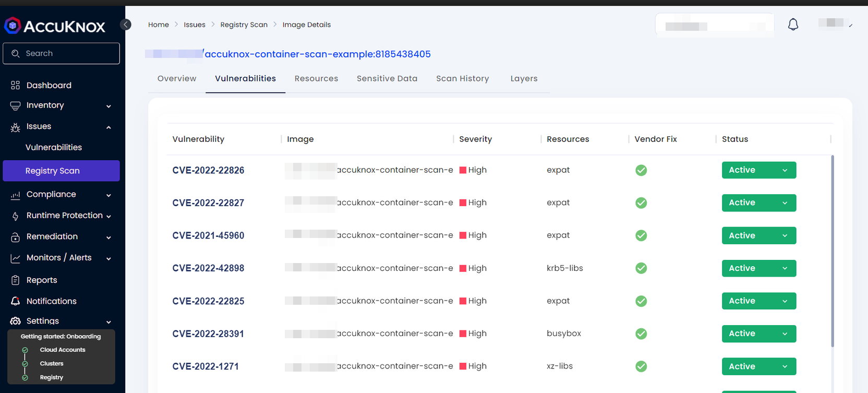Click the notification bell icon
868x393 pixels.
[x=793, y=25]
